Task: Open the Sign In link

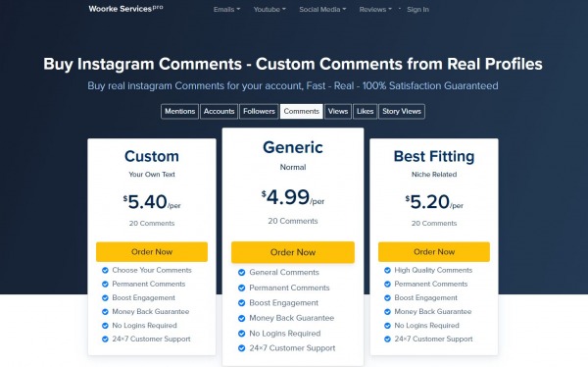Action: click(417, 10)
